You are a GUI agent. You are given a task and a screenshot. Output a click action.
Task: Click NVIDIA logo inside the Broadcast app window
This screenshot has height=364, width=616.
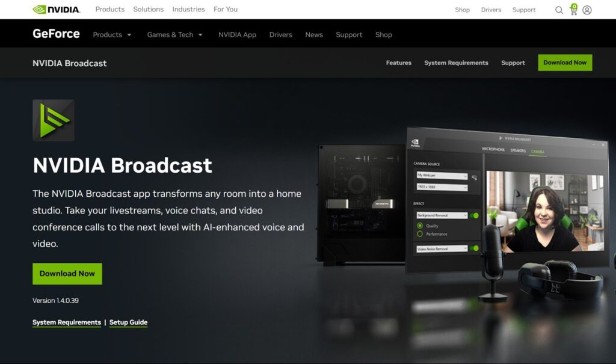coord(416,144)
